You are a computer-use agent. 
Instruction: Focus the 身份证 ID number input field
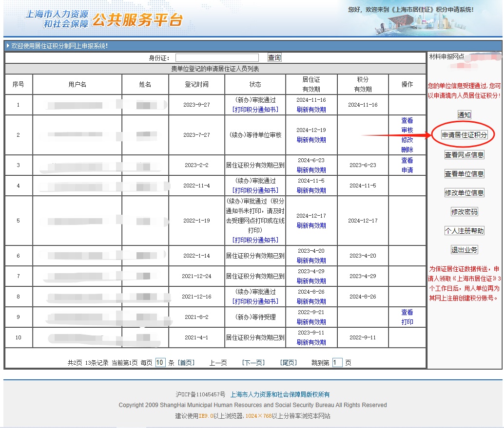click(217, 57)
